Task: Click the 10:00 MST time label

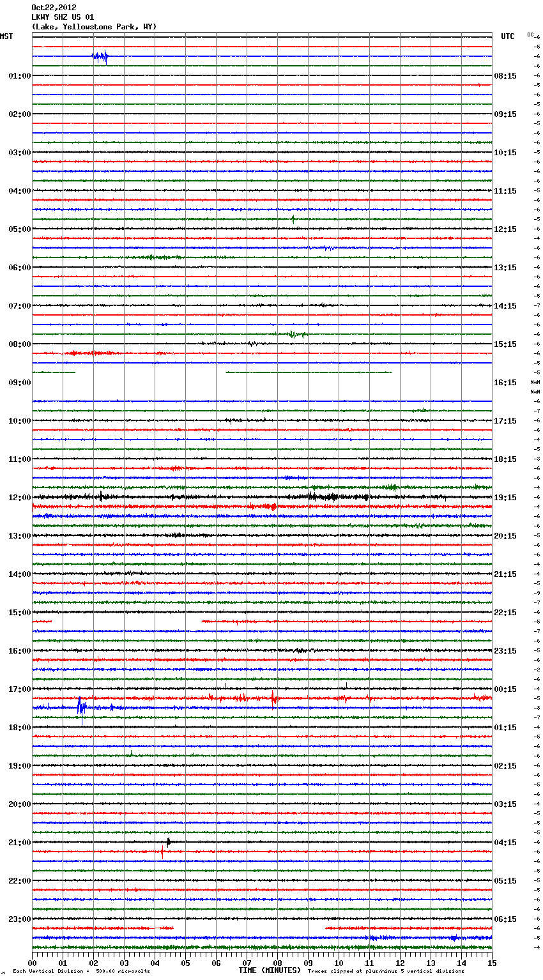Action: point(20,421)
